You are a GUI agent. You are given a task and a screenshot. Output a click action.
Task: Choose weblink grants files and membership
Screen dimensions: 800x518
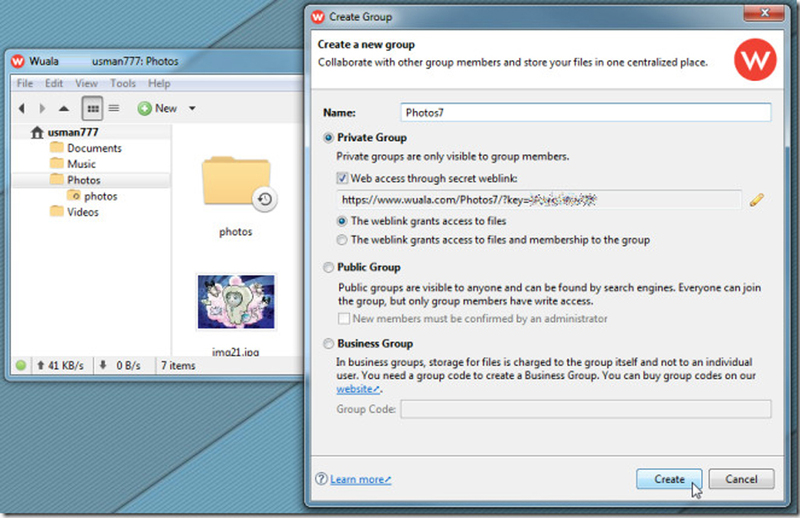[342, 240]
